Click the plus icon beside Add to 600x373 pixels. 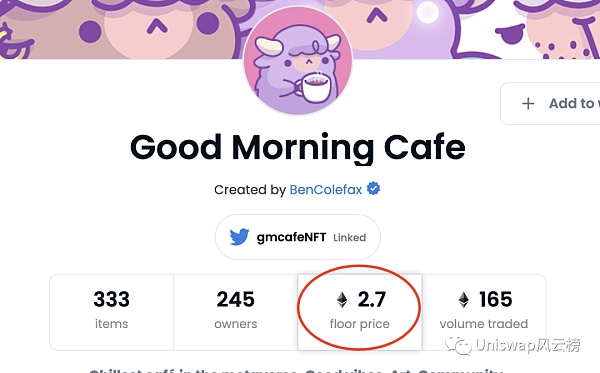[528, 103]
